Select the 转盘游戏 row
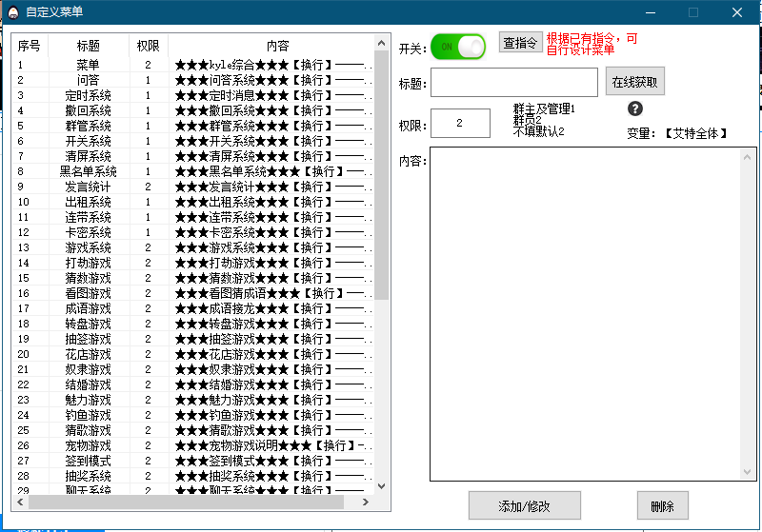The image size is (762, 532). point(193,324)
